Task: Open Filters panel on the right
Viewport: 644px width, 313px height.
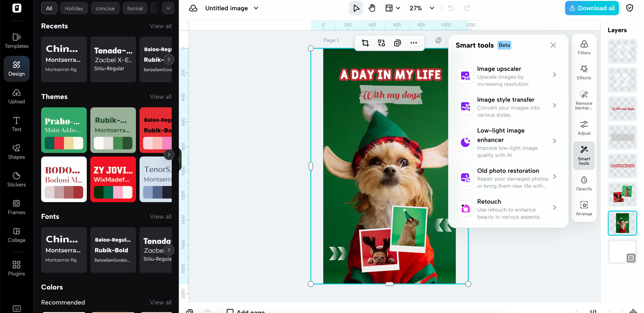Action: point(584,47)
